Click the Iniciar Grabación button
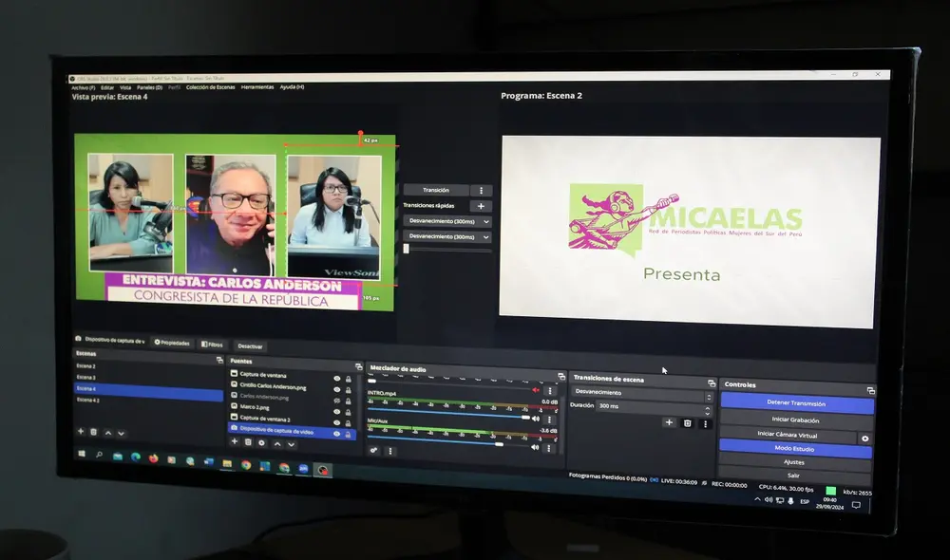This screenshot has height=560, width=950. pos(795,420)
